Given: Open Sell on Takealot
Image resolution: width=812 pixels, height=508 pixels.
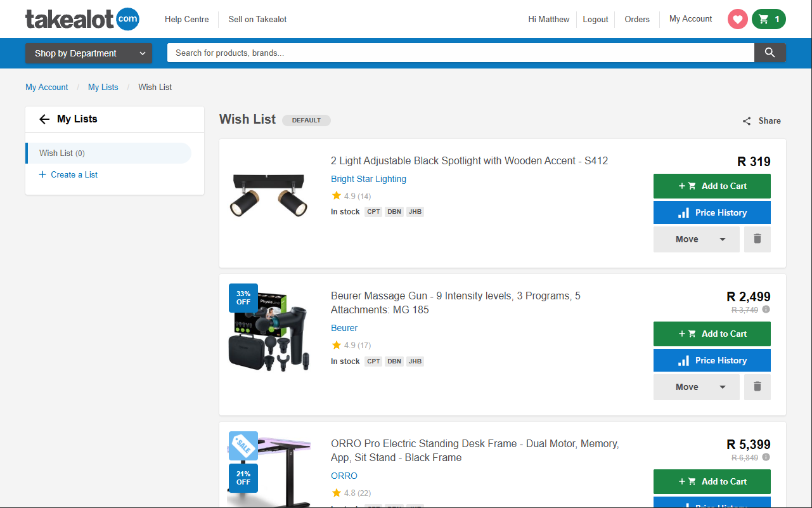Looking at the screenshot, I should 257,20.
